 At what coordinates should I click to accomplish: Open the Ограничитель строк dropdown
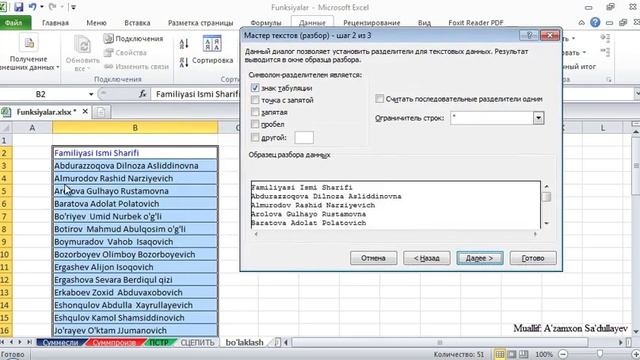538,118
